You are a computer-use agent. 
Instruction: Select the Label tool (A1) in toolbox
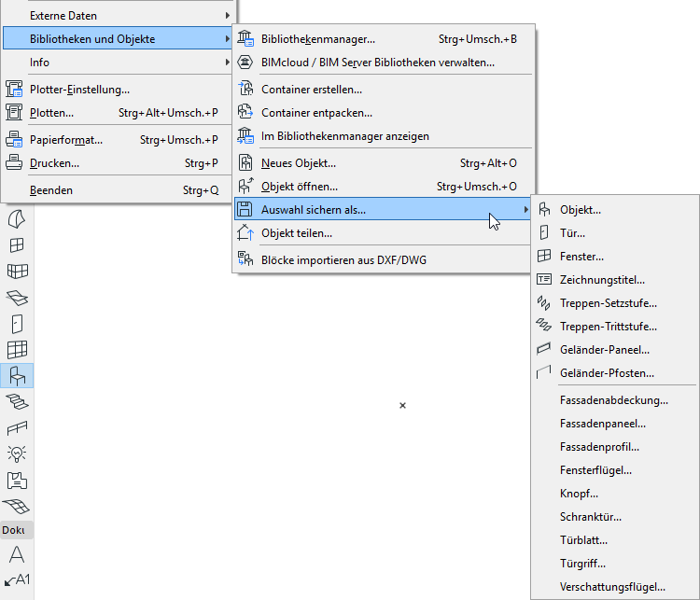[x=17, y=579]
